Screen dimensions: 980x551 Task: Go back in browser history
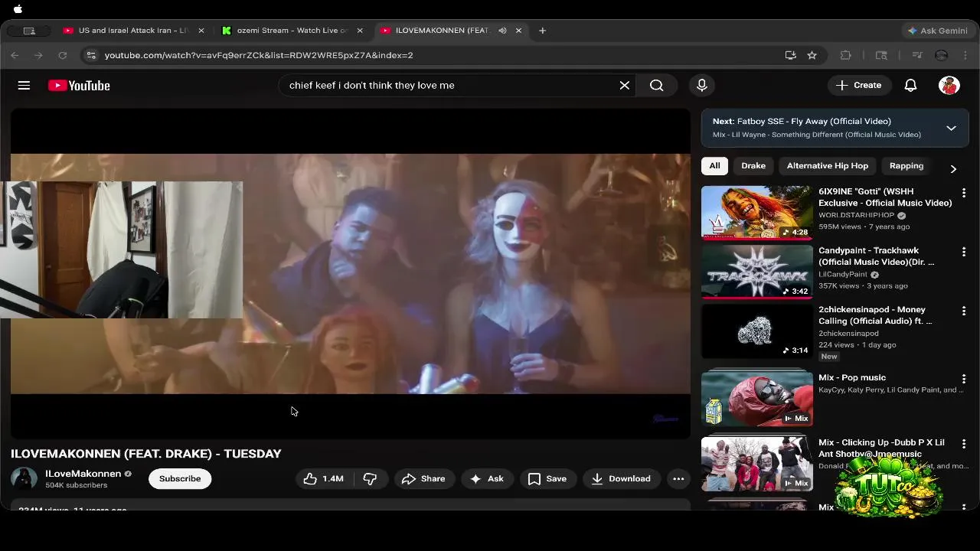(15, 55)
